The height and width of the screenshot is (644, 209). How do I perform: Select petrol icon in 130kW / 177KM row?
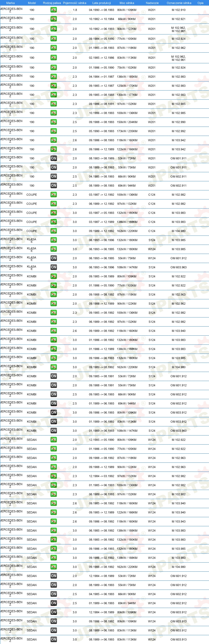point(54,95)
